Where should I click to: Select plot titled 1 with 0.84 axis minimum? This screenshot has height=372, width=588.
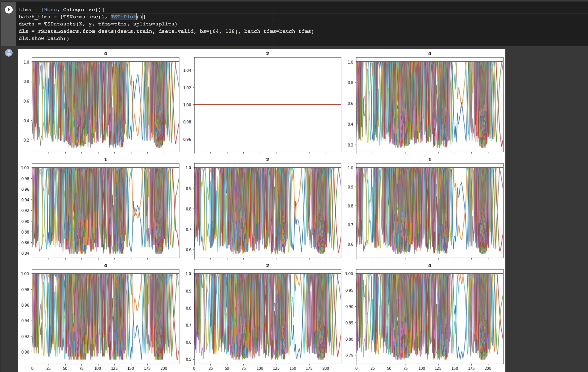coord(105,210)
